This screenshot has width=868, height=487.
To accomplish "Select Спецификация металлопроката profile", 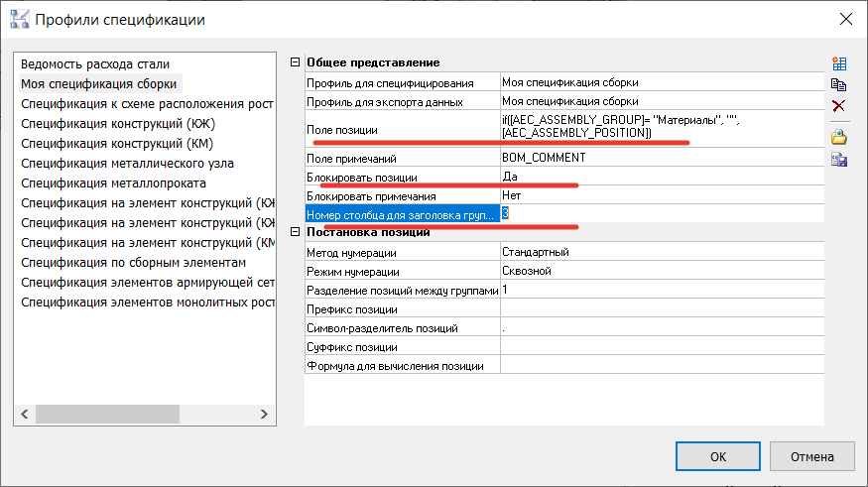I will 113,183.
